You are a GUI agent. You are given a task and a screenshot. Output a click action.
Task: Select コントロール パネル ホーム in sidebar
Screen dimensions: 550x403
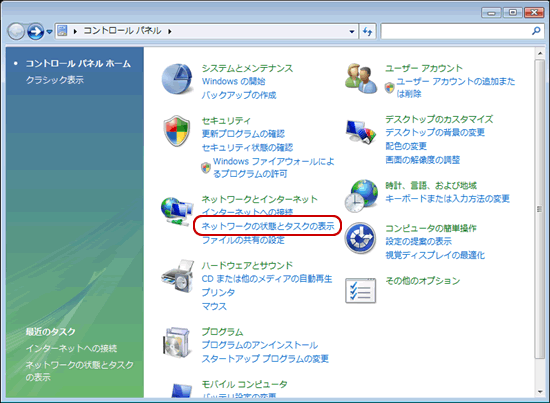pyautogui.click(x=78, y=63)
